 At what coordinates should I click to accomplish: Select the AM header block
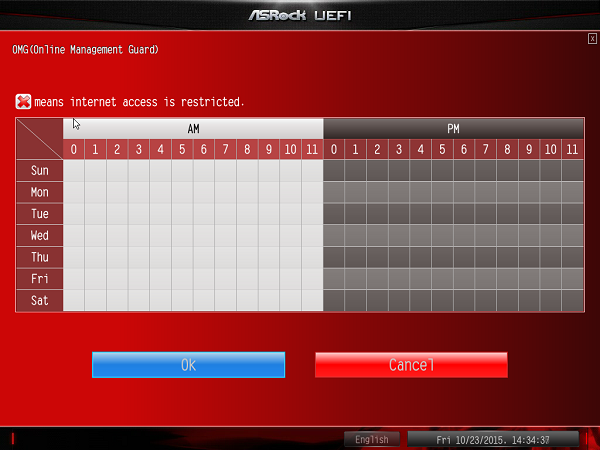point(193,129)
